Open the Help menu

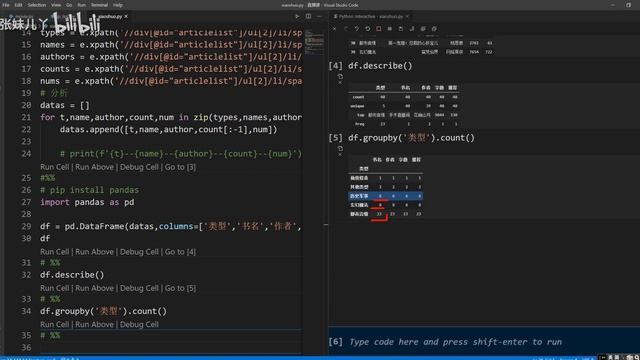(118, 5)
